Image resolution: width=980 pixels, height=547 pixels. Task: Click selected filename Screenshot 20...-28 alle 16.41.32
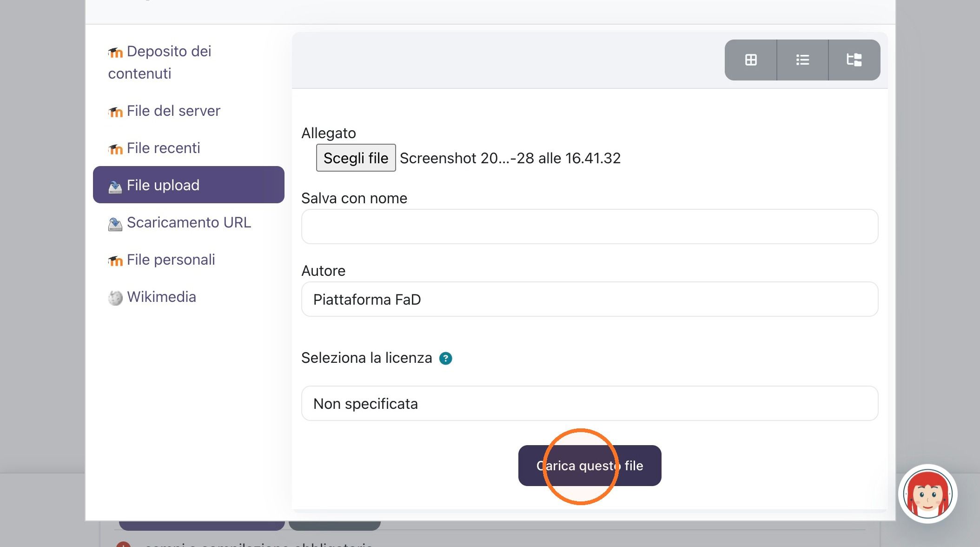[510, 158]
